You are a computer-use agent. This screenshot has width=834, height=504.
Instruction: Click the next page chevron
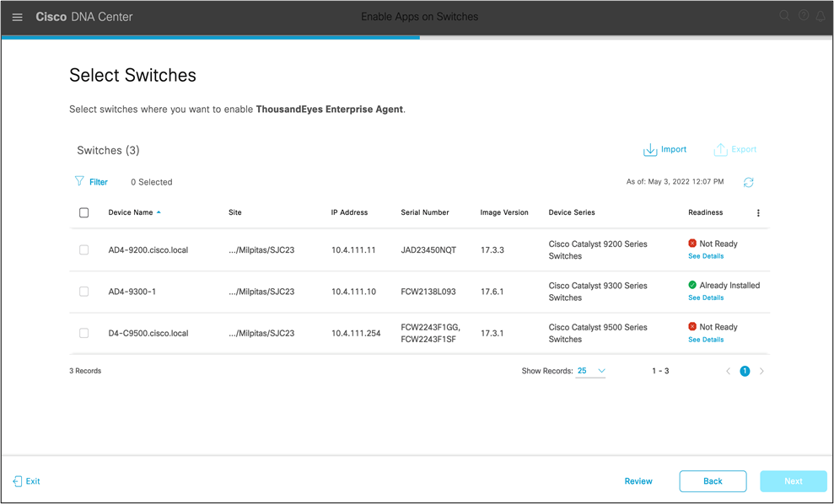click(x=761, y=371)
